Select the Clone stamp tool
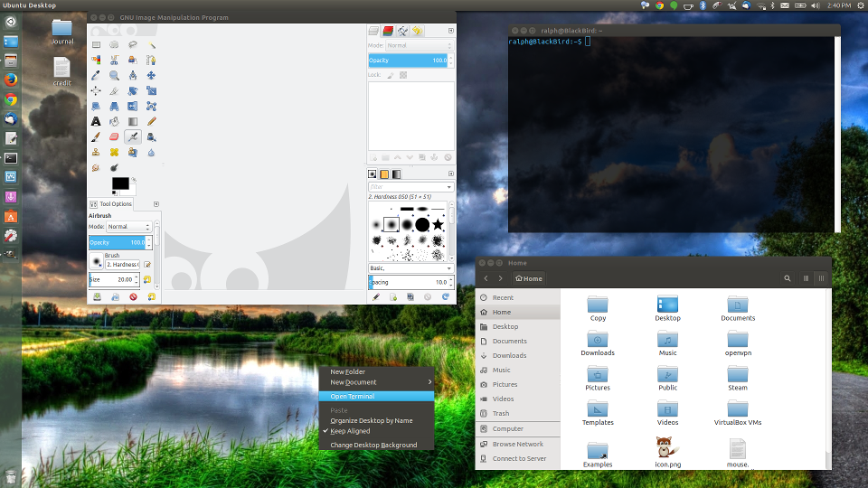This screenshot has height=488, width=868. click(97, 152)
